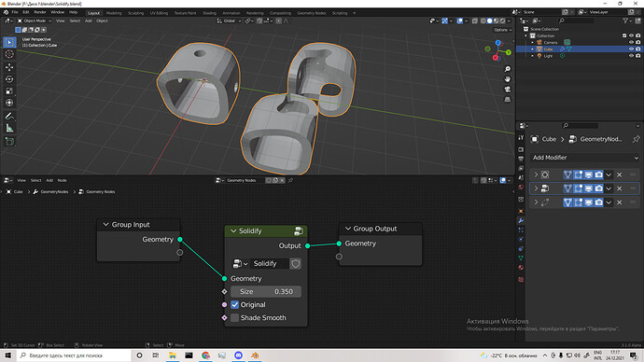
Task: Switch perspective/orthographic grid icon
Action: pos(508,99)
